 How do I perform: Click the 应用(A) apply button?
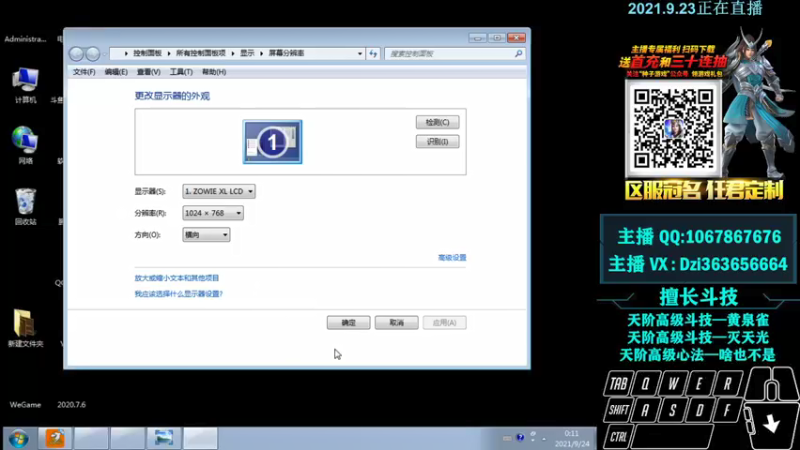pyautogui.click(x=444, y=322)
